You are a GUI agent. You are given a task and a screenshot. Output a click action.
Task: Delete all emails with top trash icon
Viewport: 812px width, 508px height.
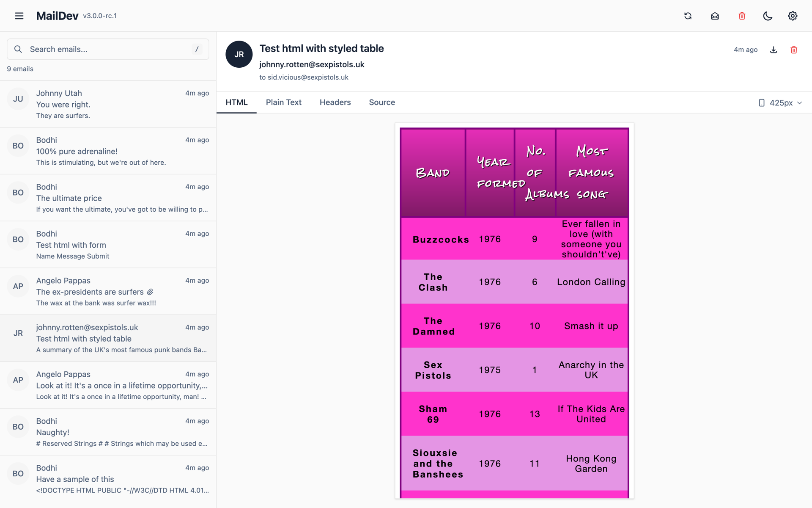(x=742, y=16)
